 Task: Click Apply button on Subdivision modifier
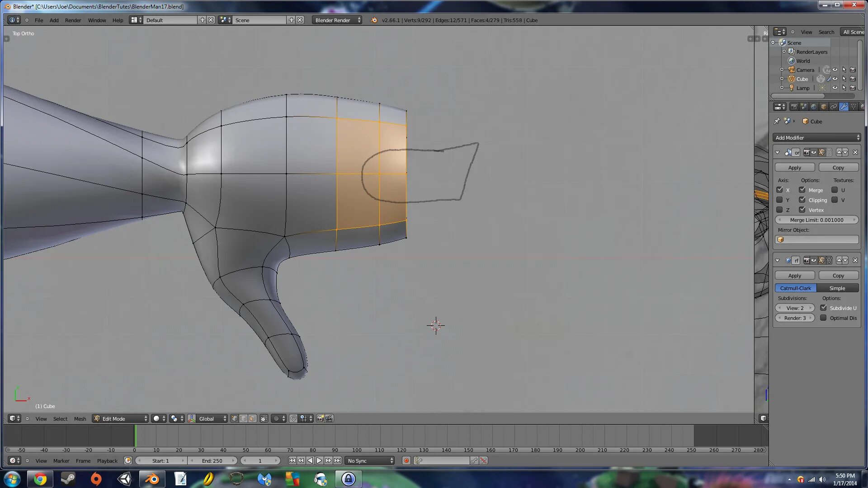pos(795,275)
